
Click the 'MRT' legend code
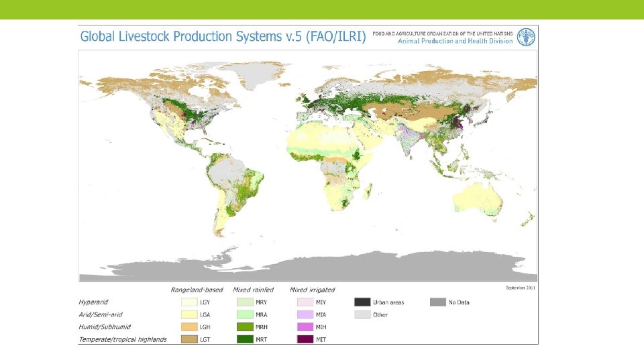click(261, 339)
